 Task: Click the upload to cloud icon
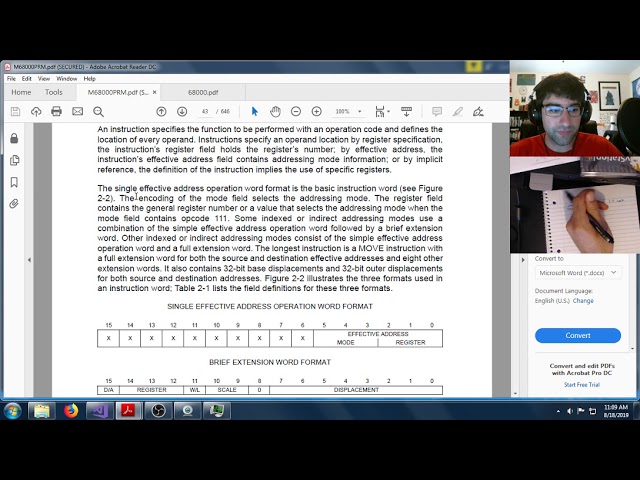point(36,111)
